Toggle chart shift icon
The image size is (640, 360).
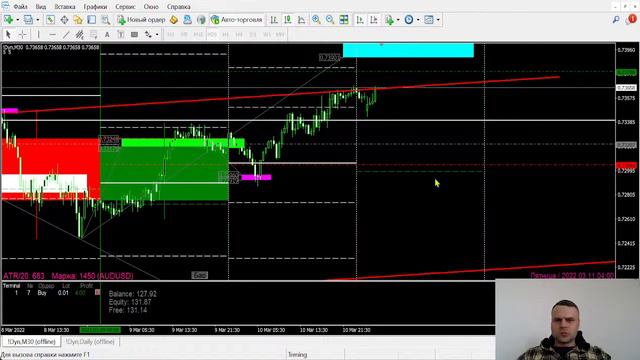[x=373, y=20]
